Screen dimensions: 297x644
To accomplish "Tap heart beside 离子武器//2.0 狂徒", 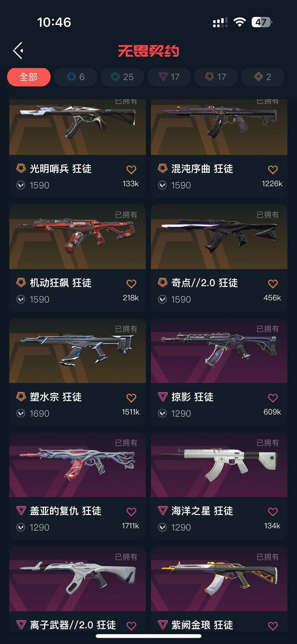I will [x=131, y=626].
